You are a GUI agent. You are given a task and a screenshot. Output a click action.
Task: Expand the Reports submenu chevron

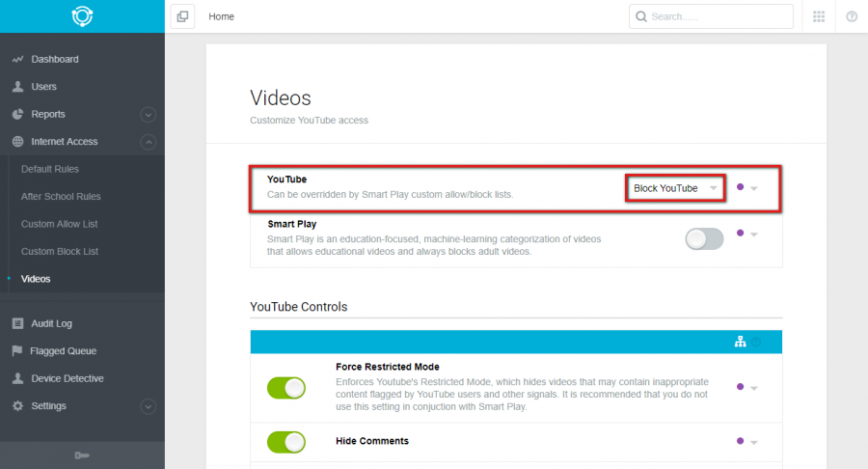[x=148, y=115]
